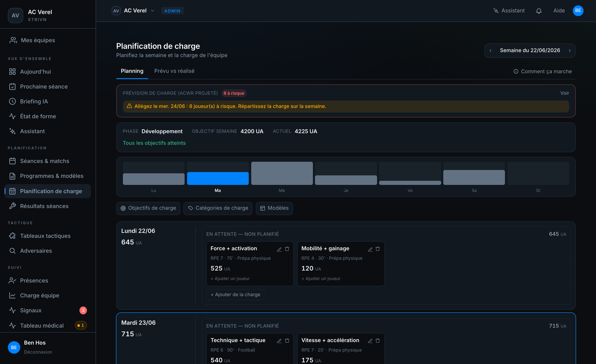
Task: Edit the Vitesse + accélération card
Action: [x=370, y=341]
